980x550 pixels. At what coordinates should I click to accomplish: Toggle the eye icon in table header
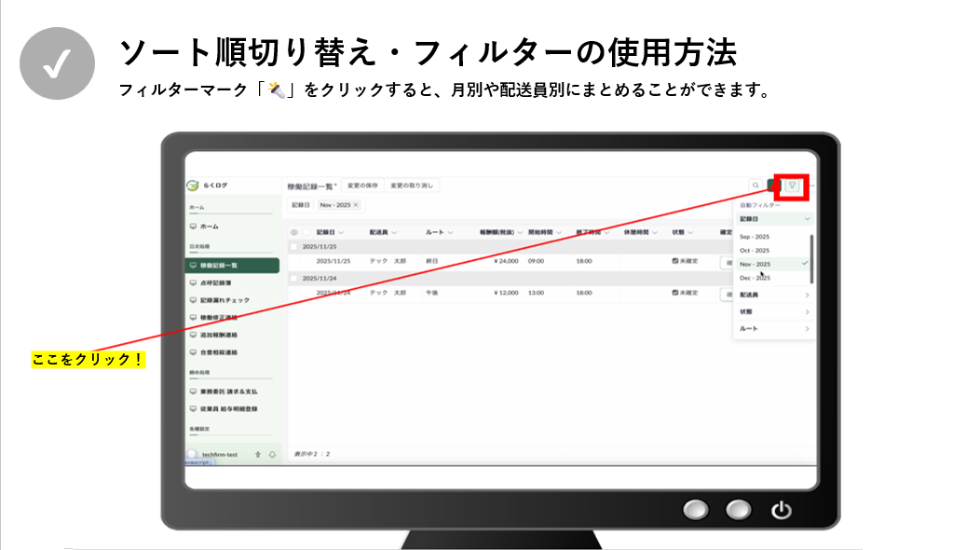coord(294,232)
